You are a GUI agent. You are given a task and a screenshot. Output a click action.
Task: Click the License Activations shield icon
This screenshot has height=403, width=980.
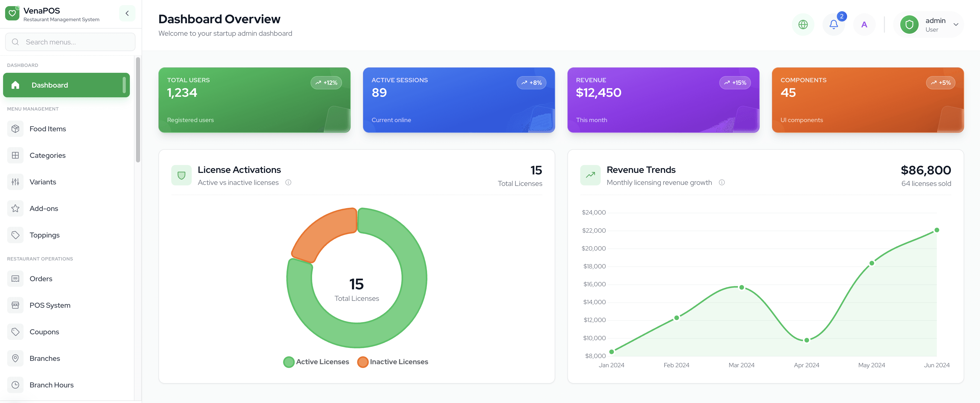point(181,175)
